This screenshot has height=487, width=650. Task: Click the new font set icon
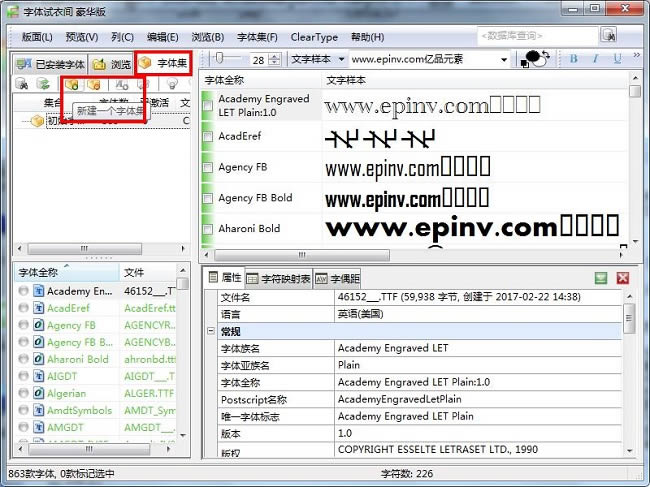[x=72, y=85]
